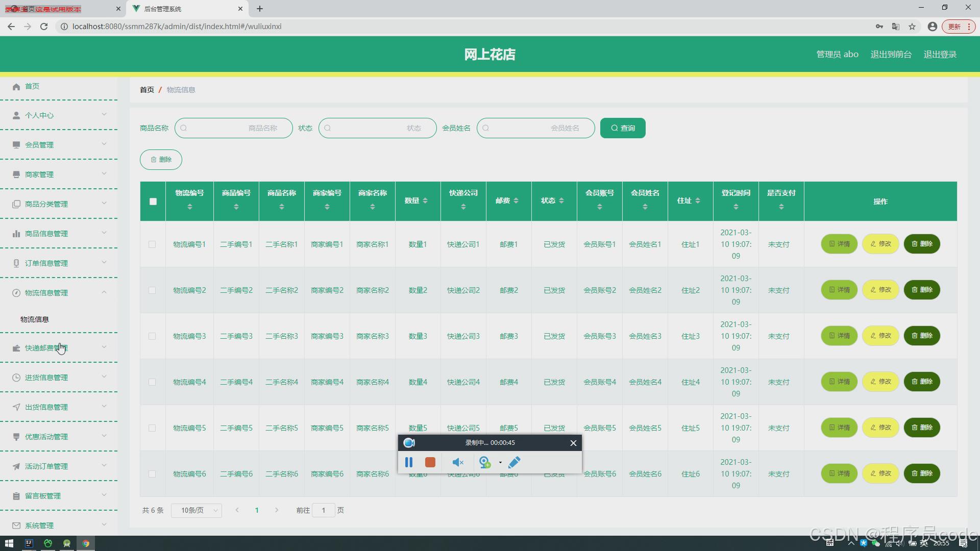Open the Windows Start menu
The width and height of the screenshot is (980, 551).
pos(9,543)
